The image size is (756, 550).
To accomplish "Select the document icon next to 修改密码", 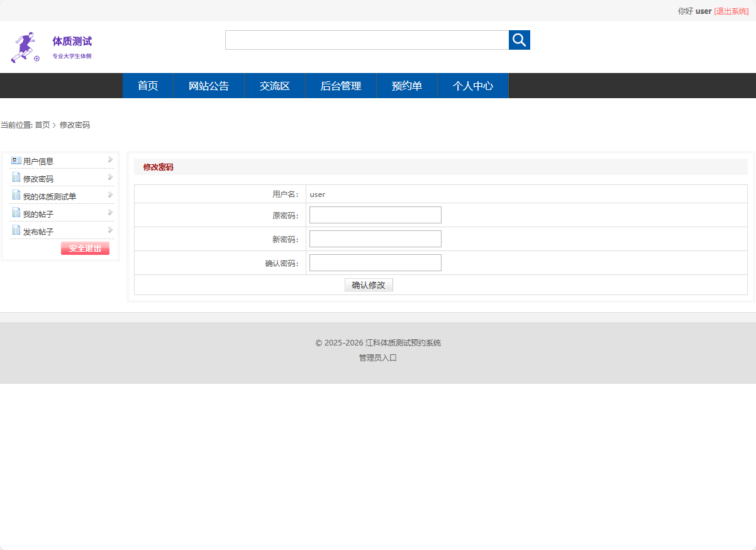I will click(16, 178).
